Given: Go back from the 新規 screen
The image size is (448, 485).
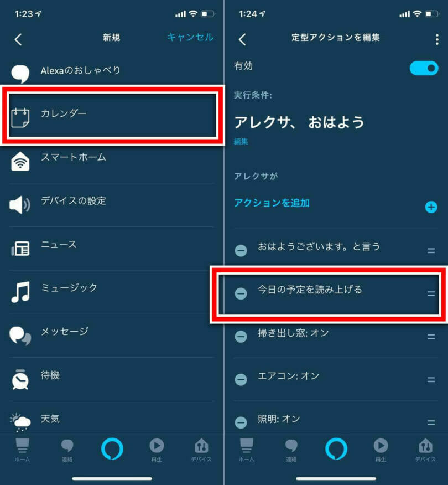Looking at the screenshot, I should coord(18,39).
